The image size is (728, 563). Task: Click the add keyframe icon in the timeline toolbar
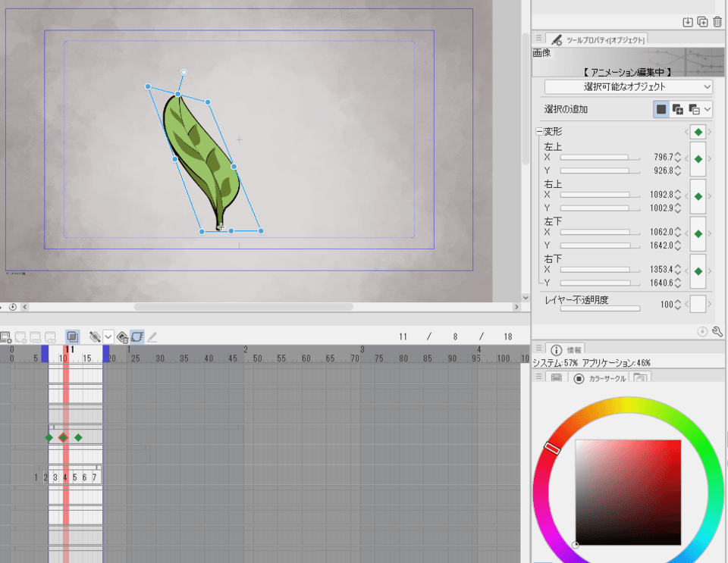95,336
